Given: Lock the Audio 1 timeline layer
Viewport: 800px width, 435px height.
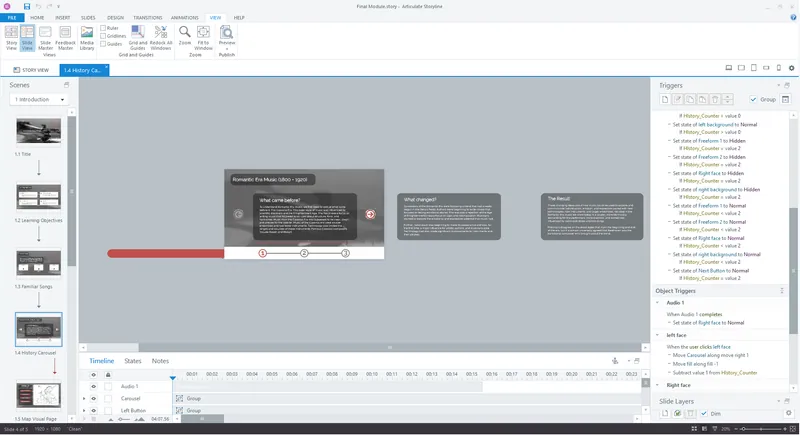Looking at the screenshot, I should [108, 387].
